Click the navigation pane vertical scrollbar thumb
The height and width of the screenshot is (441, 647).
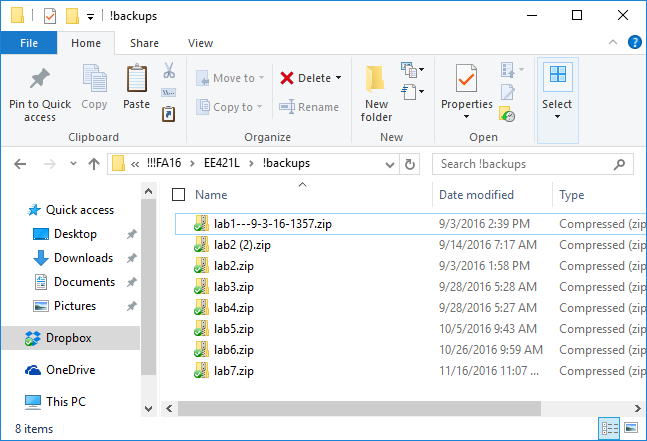tap(149, 287)
